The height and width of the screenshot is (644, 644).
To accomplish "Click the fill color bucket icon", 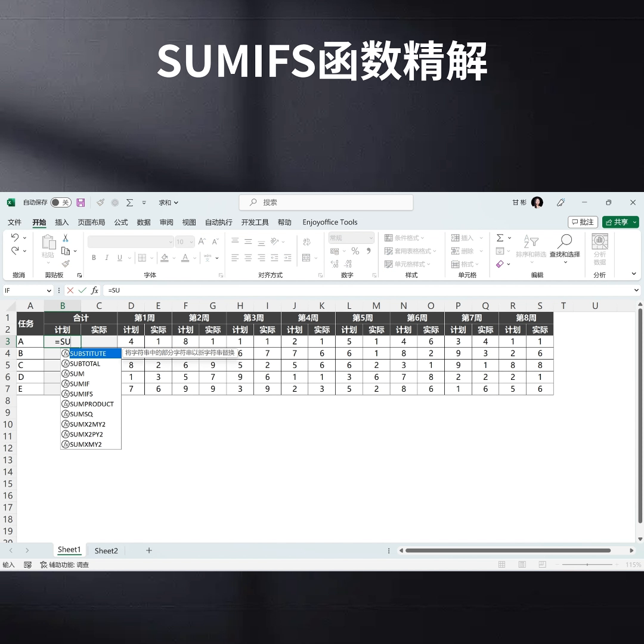I will pyautogui.click(x=165, y=258).
